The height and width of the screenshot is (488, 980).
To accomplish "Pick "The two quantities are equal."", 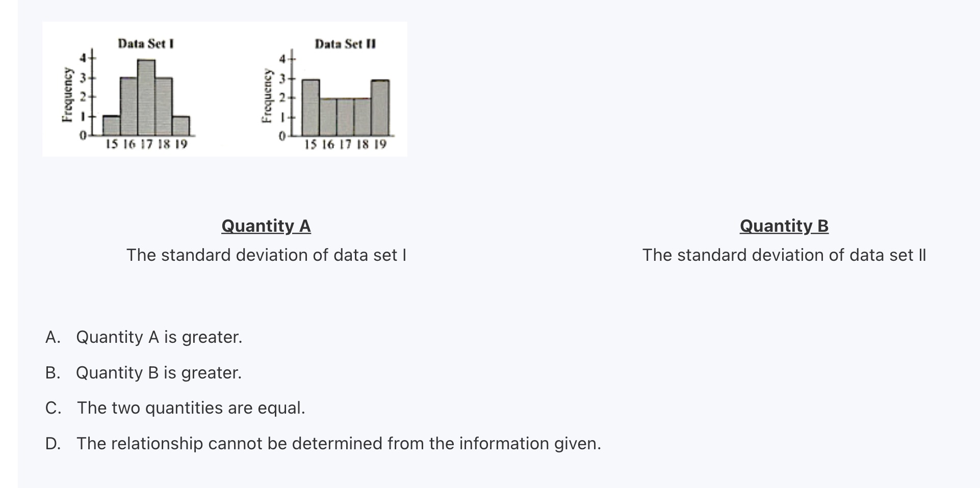I will [x=191, y=408].
